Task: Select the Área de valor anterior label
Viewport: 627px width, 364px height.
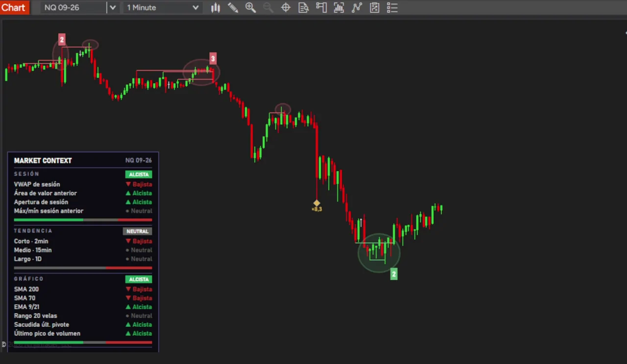Action: [x=46, y=193]
